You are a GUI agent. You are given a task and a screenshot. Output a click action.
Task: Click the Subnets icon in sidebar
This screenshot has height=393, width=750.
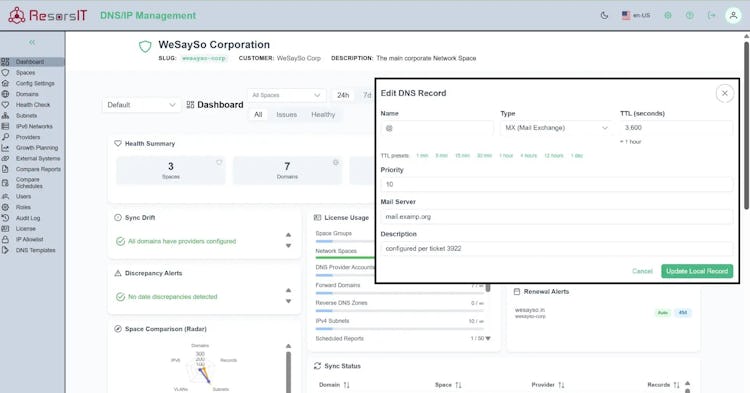click(x=5, y=116)
